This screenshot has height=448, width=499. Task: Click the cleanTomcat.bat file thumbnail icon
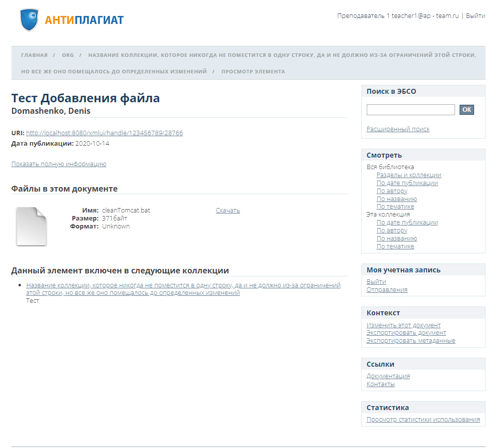tap(31, 226)
